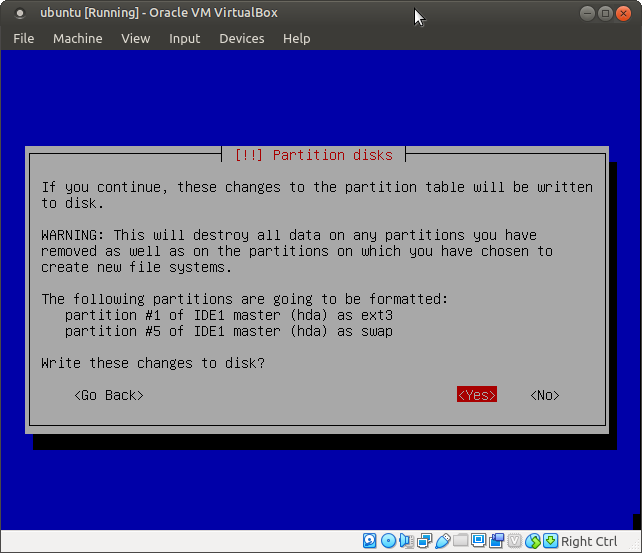Click the shared folders icon
The image size is (642, 553).
coord(461,540)
